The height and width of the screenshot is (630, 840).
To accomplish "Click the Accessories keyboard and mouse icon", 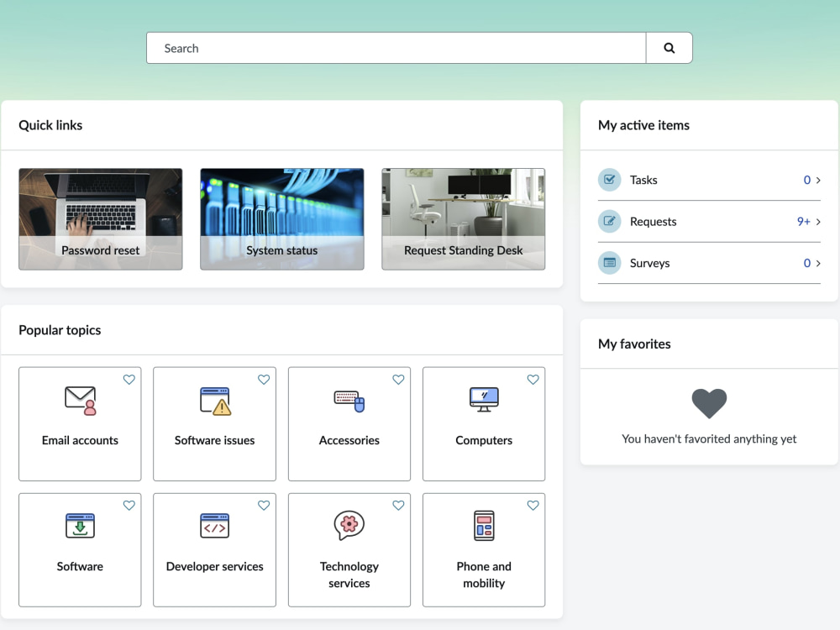I will tap(349, 401).
